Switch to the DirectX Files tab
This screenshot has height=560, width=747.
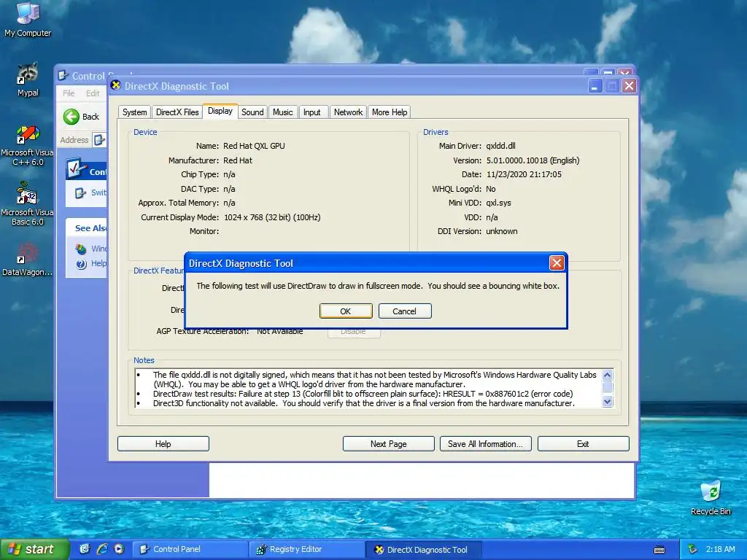point(177,112)
